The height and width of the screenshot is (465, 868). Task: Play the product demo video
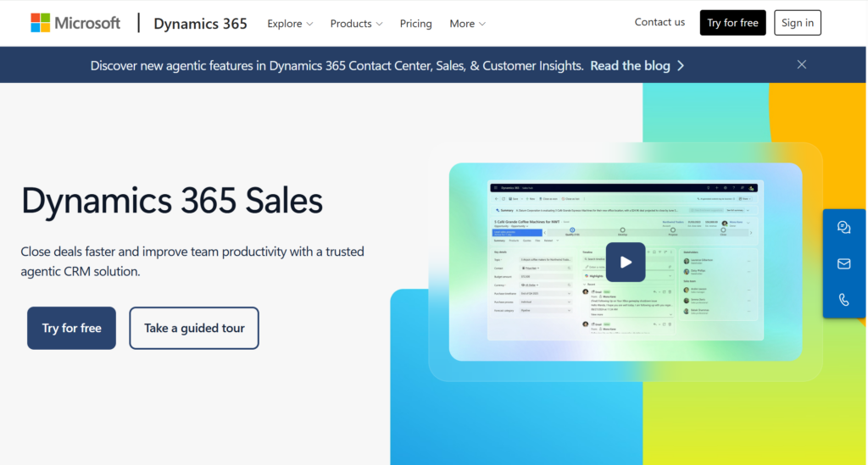point(626,262)
